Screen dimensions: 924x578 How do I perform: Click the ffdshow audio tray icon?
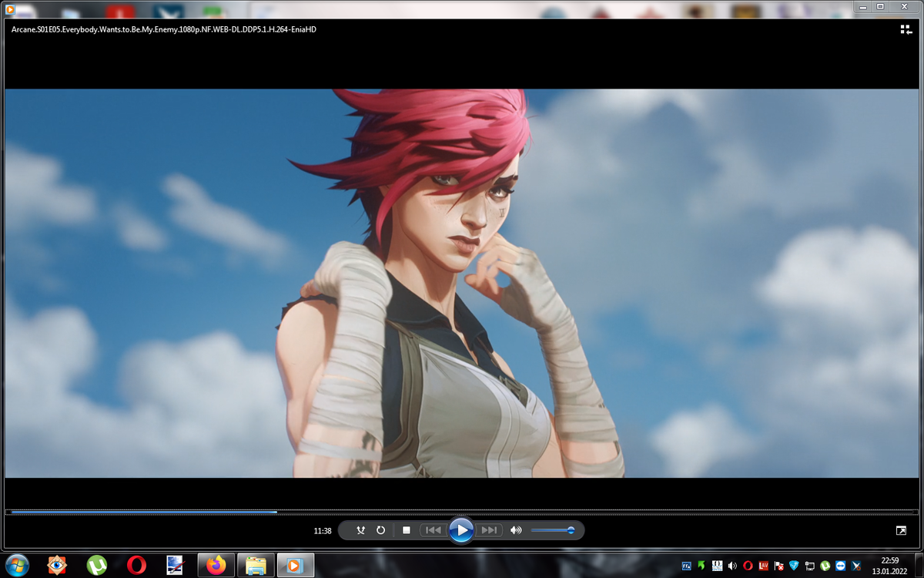coord(686,566)
